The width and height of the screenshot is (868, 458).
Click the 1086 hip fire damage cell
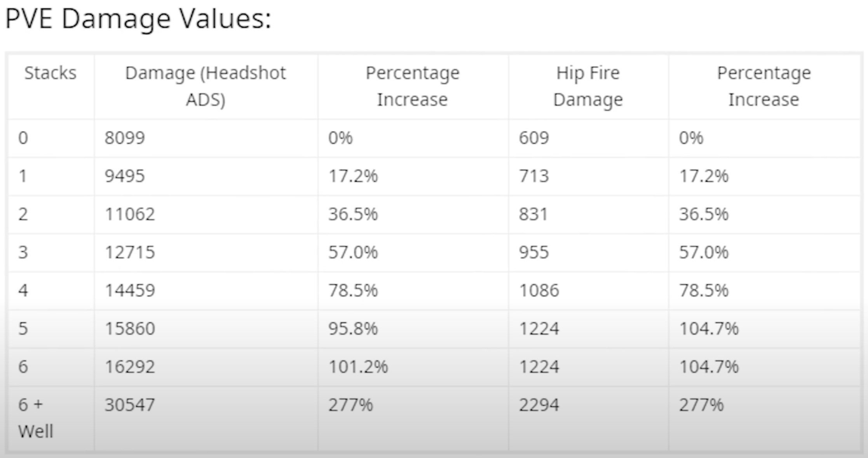tap(539, 290)
